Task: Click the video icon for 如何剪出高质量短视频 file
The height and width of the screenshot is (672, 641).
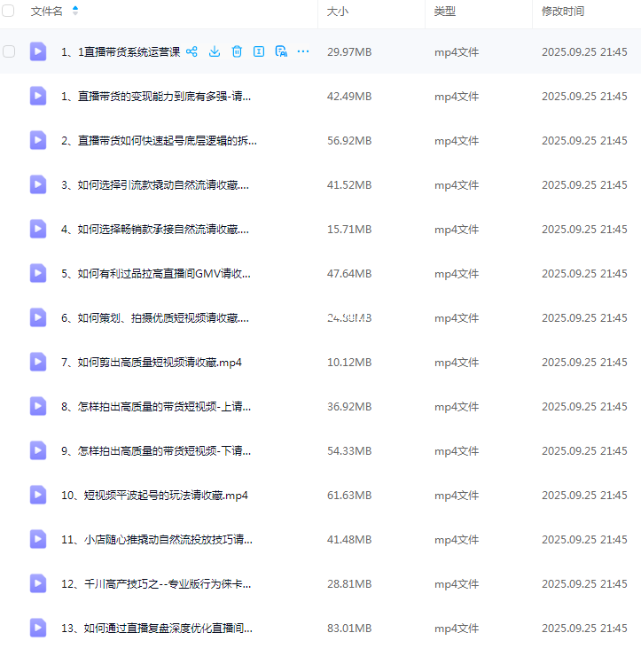Action: pyautogui.click(x=38, y=362)
